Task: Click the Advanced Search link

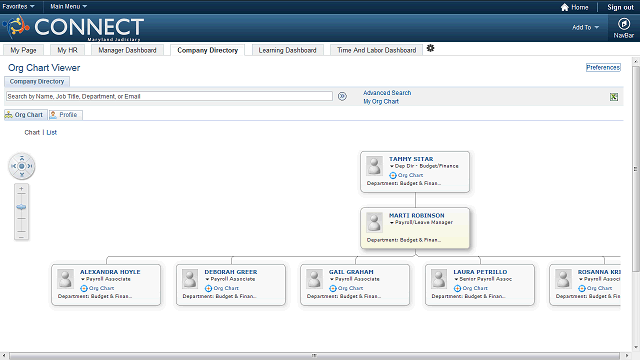Action: (x=387, y=93)
